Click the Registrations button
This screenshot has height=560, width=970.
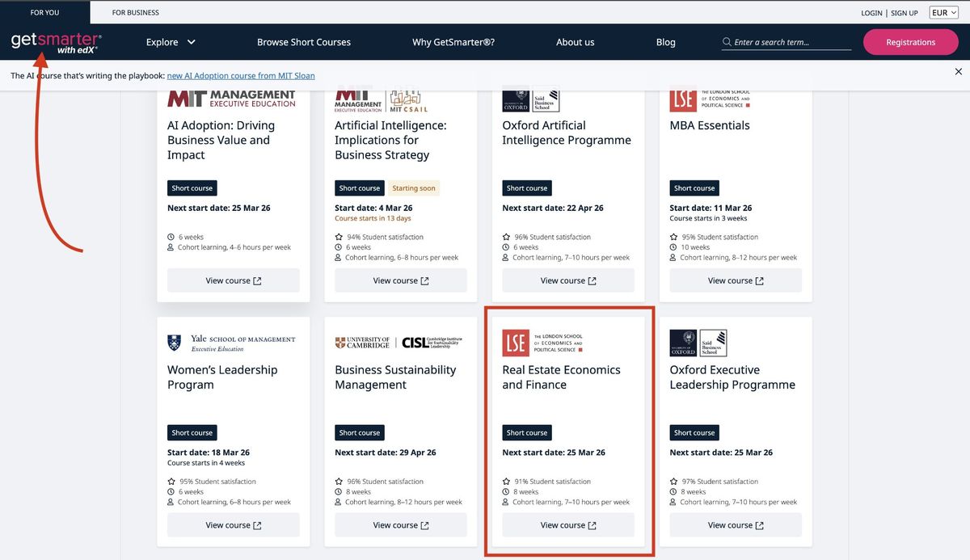tap(910, 41)
